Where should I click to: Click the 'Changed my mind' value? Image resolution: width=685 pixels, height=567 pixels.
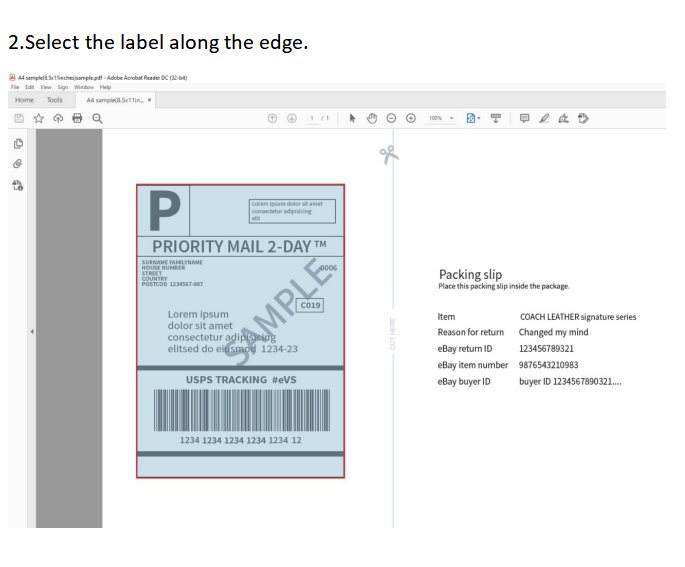554,332
